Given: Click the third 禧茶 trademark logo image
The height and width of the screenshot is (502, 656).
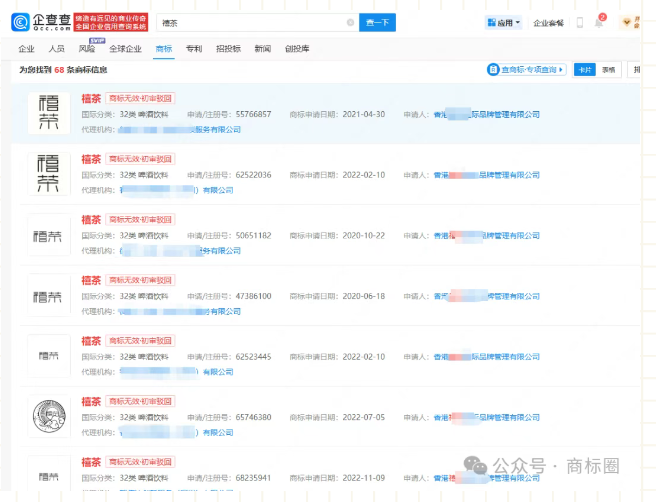Looking at the screenshot, I should (48, 236).
